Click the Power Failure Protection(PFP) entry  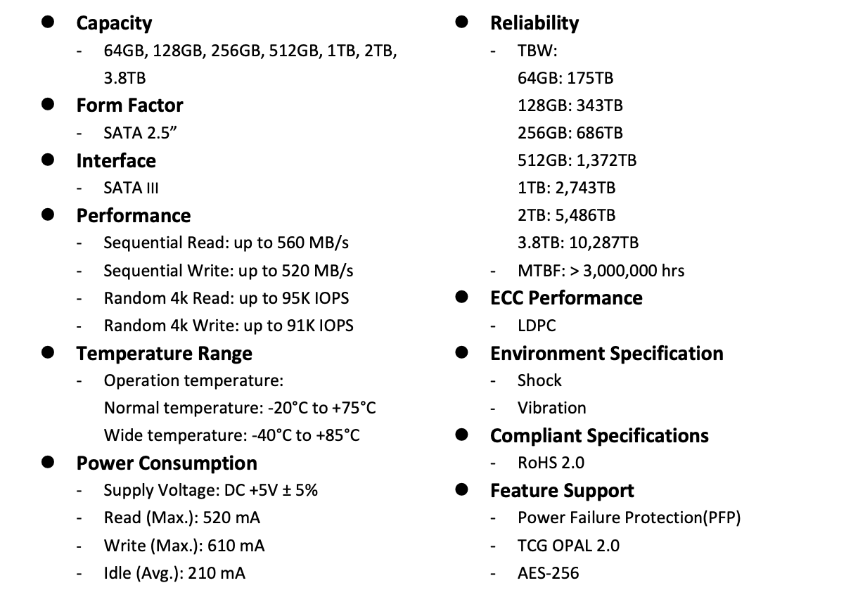tap(629, 518)
